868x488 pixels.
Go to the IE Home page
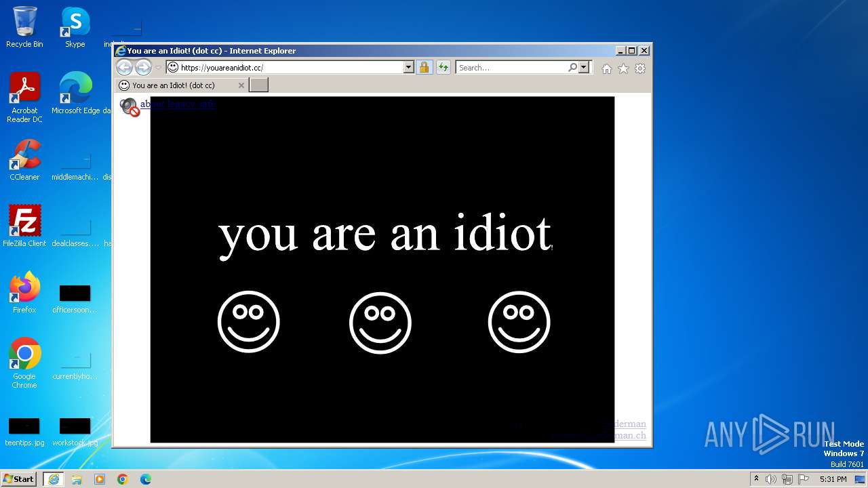click(x=607, y=68)
